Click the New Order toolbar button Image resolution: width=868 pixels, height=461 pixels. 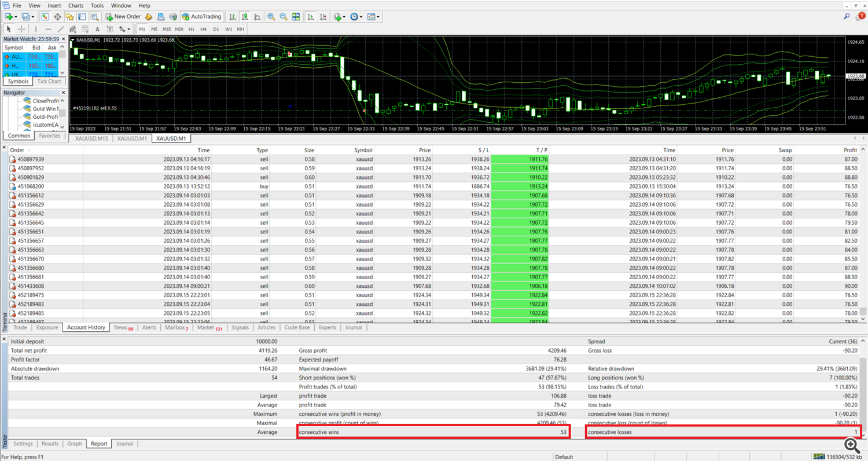(x=123, y=17)
